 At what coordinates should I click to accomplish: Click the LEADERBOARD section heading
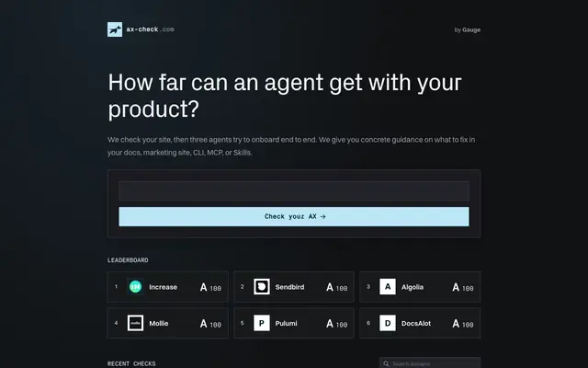[128, 260]
